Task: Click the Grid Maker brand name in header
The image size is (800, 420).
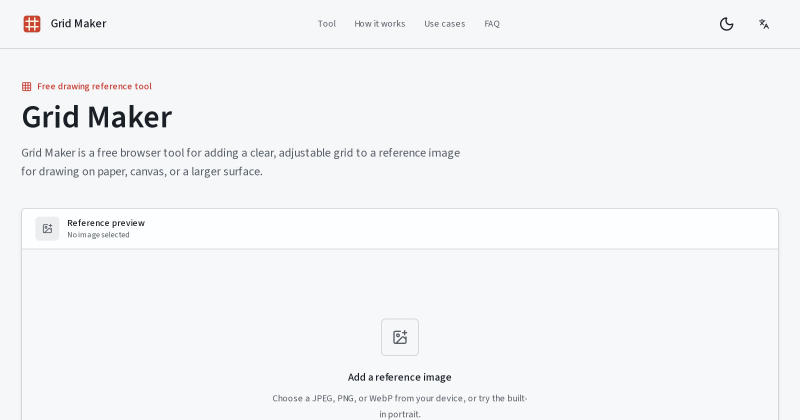Action: (x=79, y=23)
